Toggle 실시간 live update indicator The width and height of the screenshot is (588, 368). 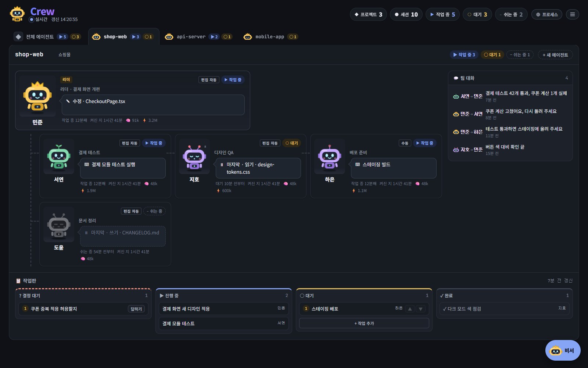38,20
